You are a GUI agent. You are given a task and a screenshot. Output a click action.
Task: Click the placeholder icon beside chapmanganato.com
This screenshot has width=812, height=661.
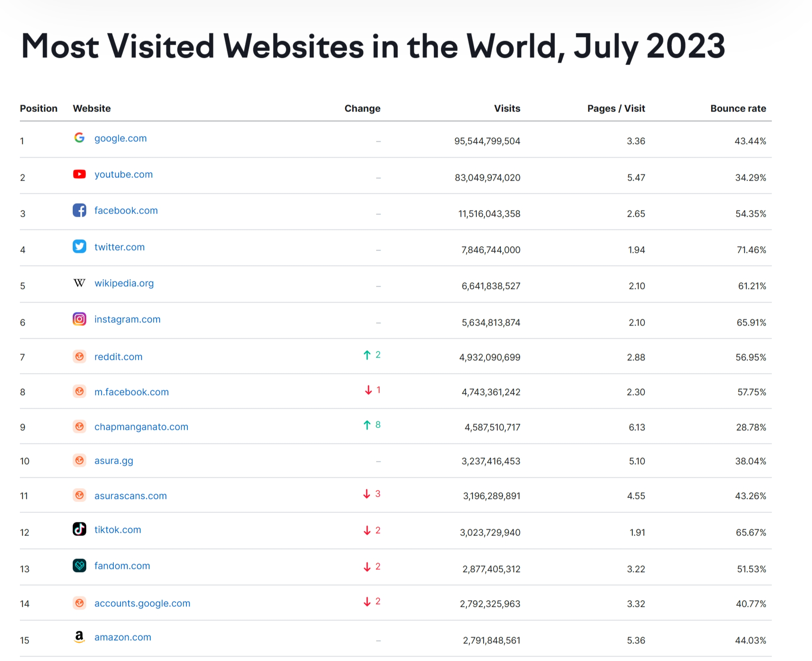79,426
